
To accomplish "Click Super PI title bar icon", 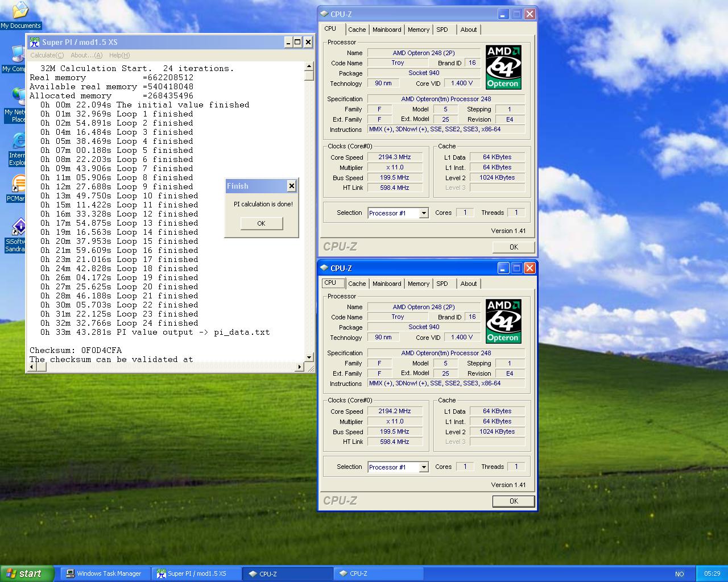I will click(34, 42).
